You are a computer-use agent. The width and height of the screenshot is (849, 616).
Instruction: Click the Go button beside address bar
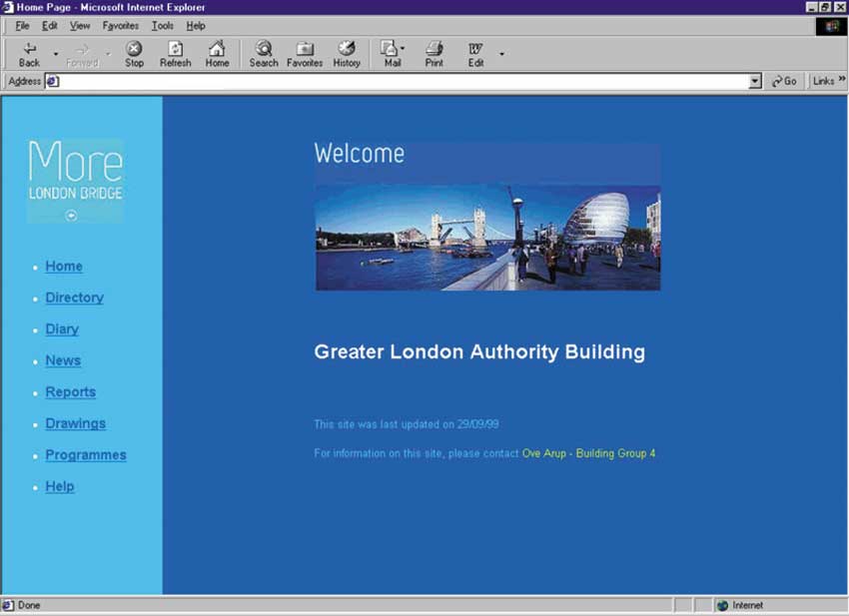(784, 81)
